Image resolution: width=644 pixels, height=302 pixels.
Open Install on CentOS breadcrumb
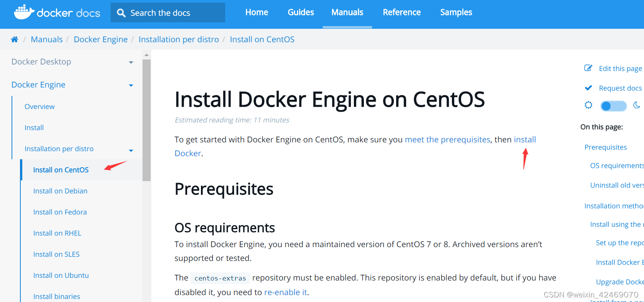tap(262, 40)
